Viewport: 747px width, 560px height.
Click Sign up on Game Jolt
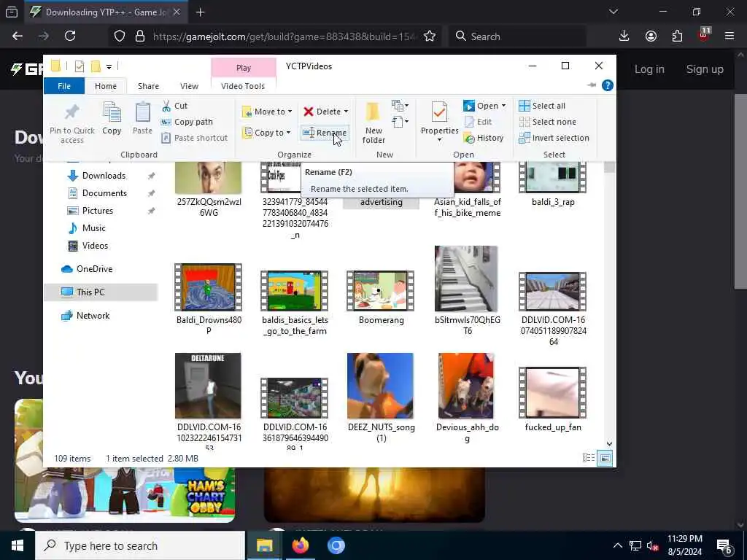[x=705, y=69]
